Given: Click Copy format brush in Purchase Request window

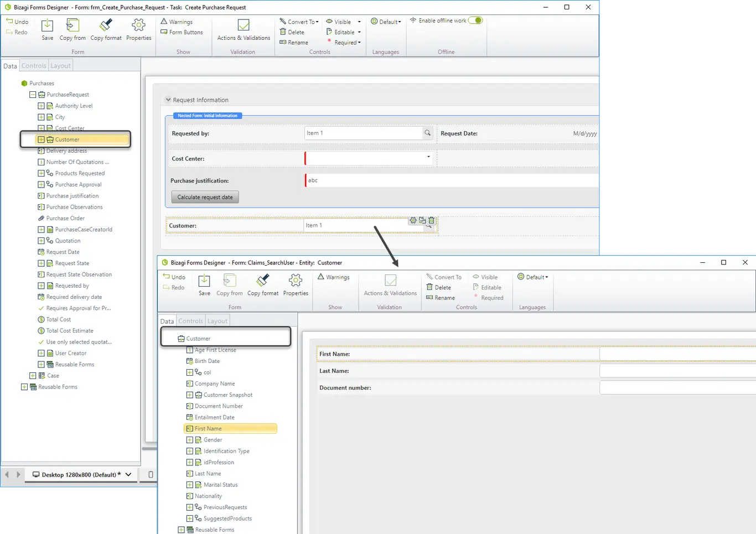Looking at the screenshot, I should 106,25.
